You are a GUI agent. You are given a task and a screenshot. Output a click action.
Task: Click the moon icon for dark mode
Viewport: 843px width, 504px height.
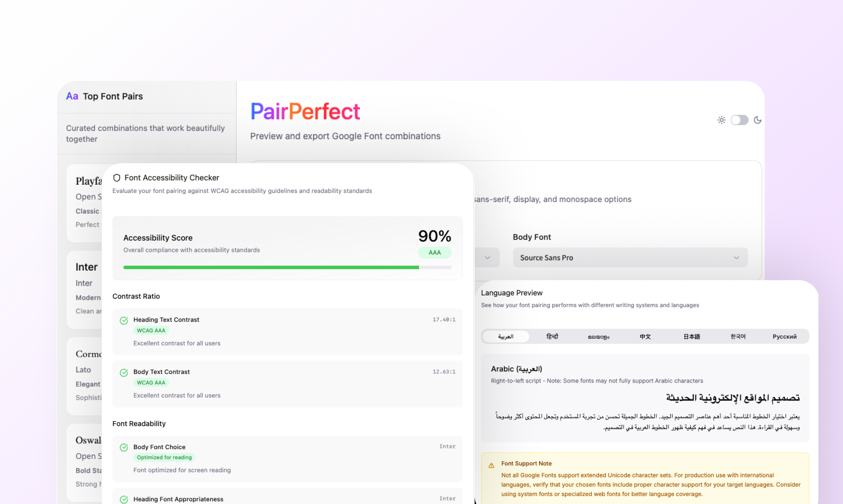[757, 120]
